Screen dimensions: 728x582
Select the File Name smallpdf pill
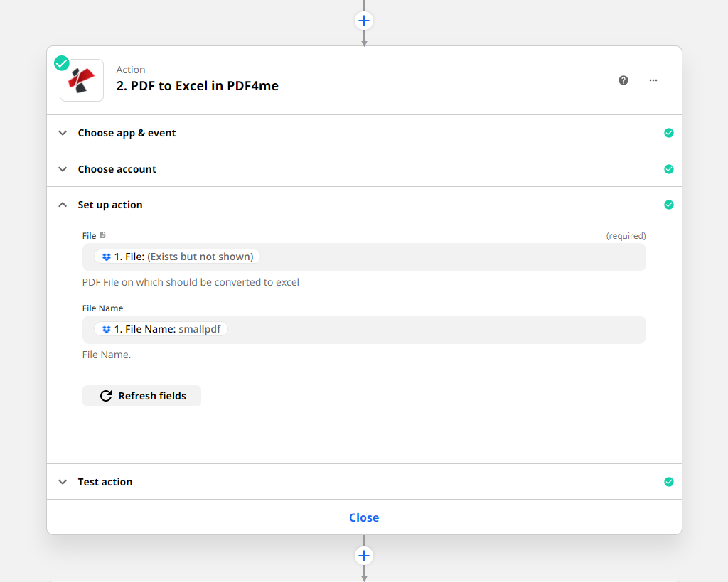[x=160, y=329]
